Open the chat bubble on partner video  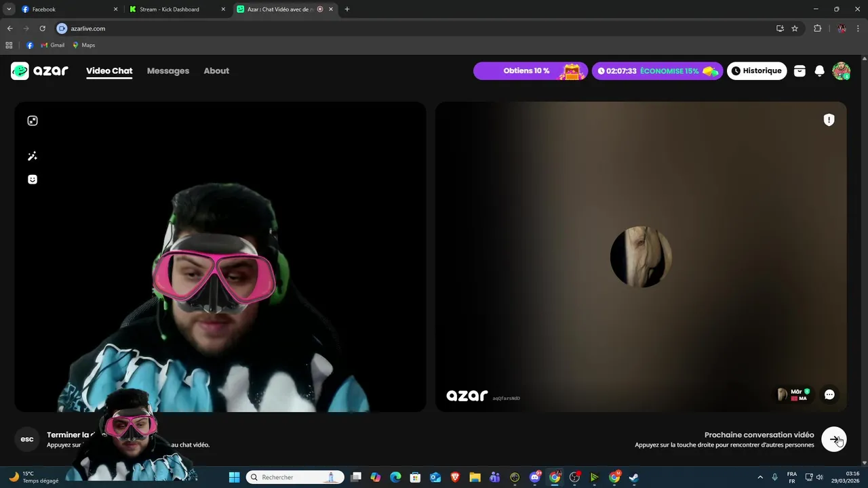(x=829, y=394)
